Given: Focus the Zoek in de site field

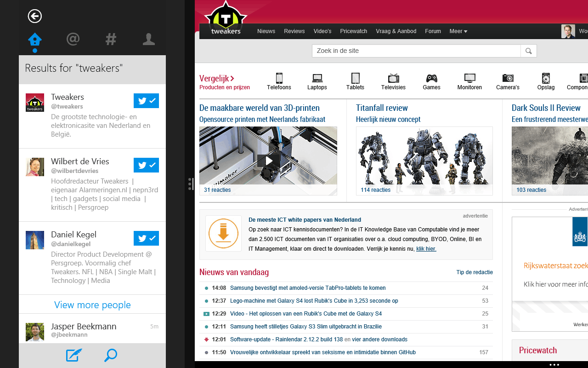Looking at the screenshot, I should tap(416, 51).
